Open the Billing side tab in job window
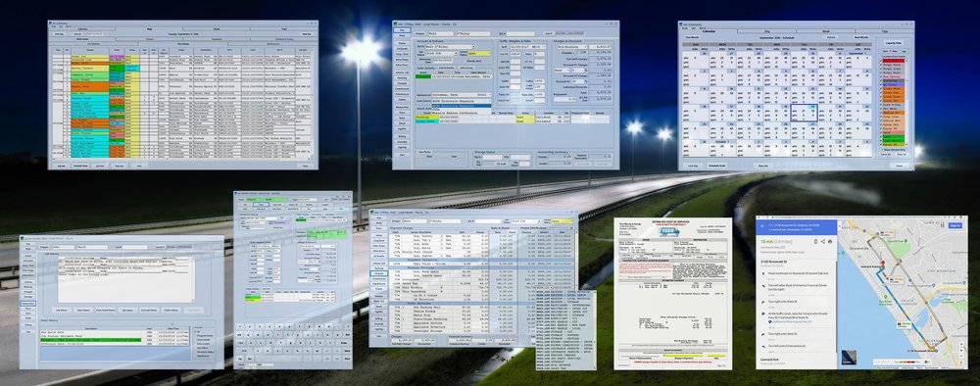This screenshot has width=980, height=386. [x=402, y=137]
